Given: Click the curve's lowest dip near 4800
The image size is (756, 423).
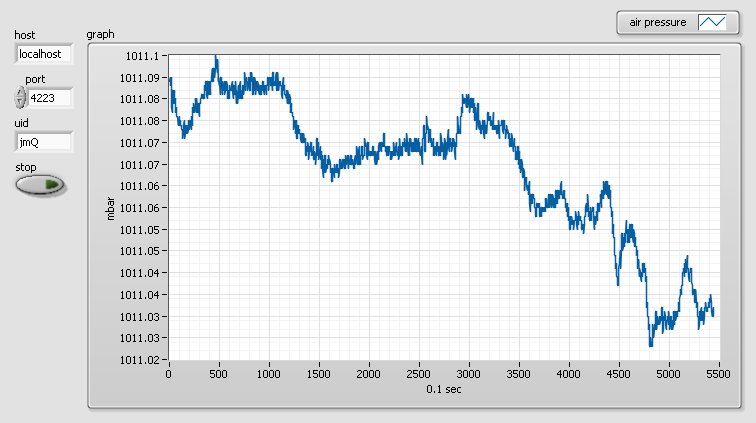Looking at the screenshot, I should coord(651,343).
